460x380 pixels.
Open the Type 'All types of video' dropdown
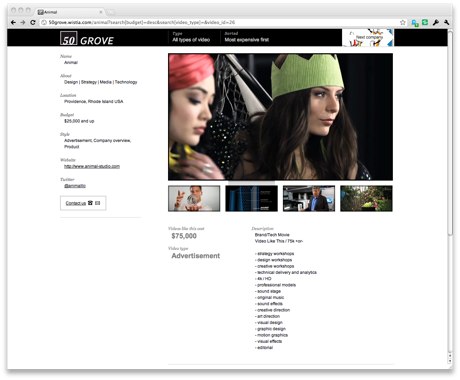click(191, 37)
